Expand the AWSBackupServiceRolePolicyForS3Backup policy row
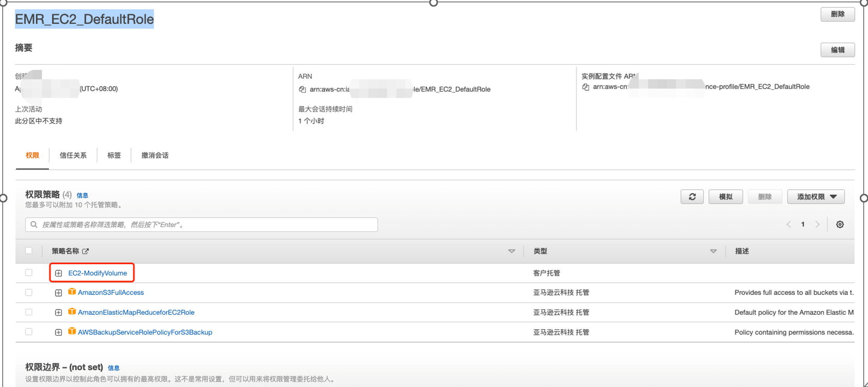 (x=58, y=332)
